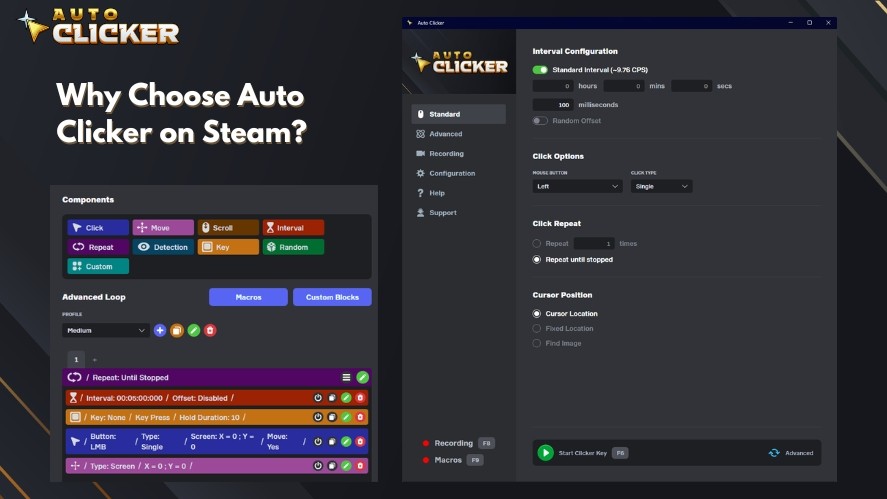Click the F8 Recording hotkey badge
This screenshot has height=499, width=887.
(x=486, y=443)
